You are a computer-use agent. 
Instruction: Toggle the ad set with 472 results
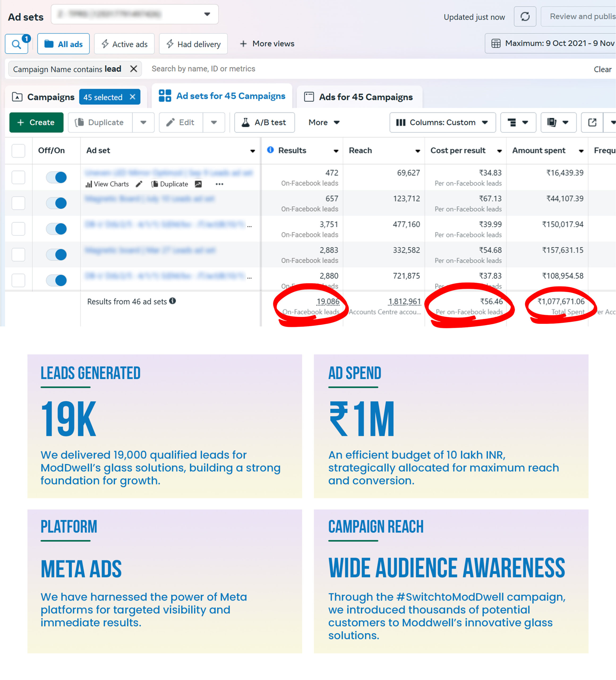(56, 177)
